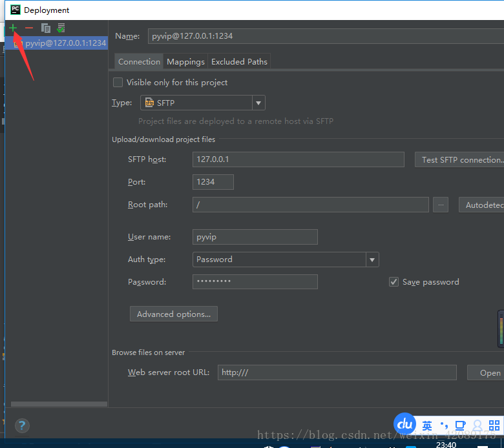Set selected server as default
The image size is (504, 448).
coord(61,28)
